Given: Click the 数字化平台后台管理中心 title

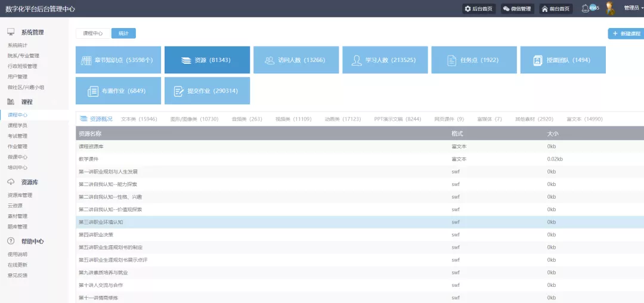Looking at the screenshot, I should [41, 8].
